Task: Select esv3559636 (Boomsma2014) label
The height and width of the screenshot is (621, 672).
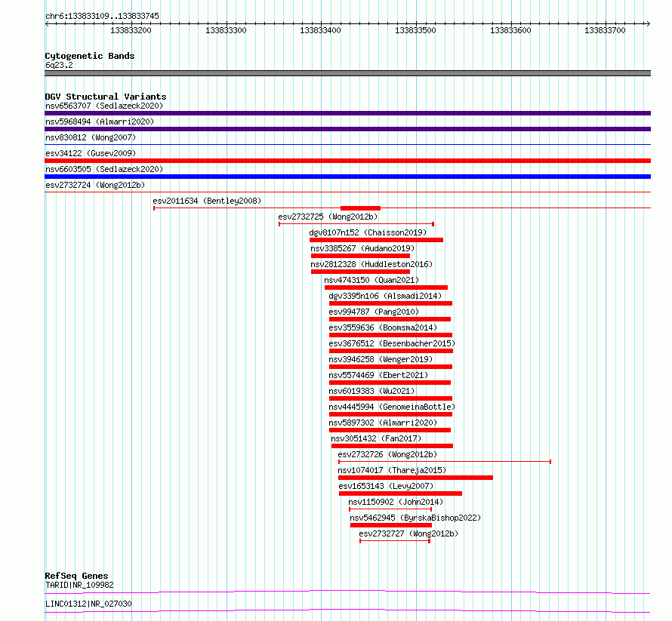Action: pos(383,327)
